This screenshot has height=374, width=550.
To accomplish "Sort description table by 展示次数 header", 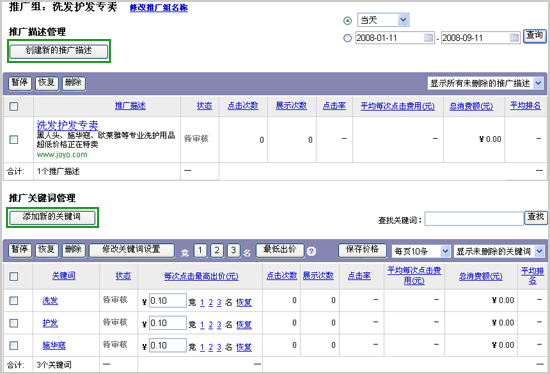I will tap(291, 106).
